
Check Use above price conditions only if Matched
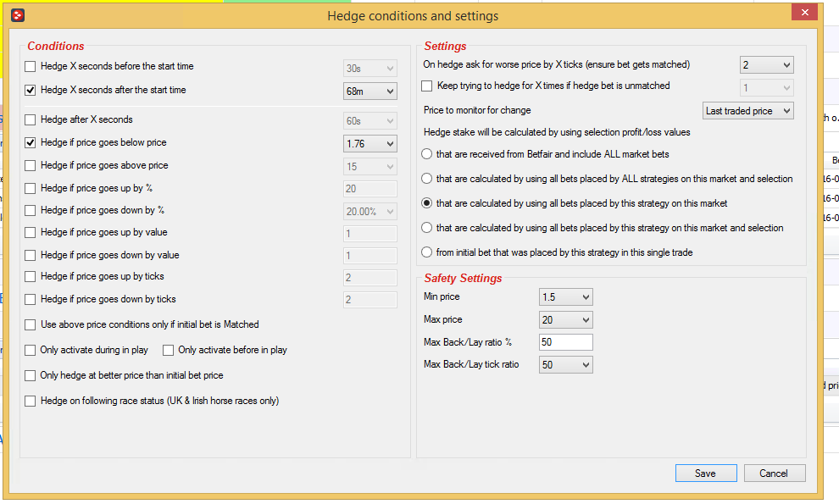pos(31,324)
